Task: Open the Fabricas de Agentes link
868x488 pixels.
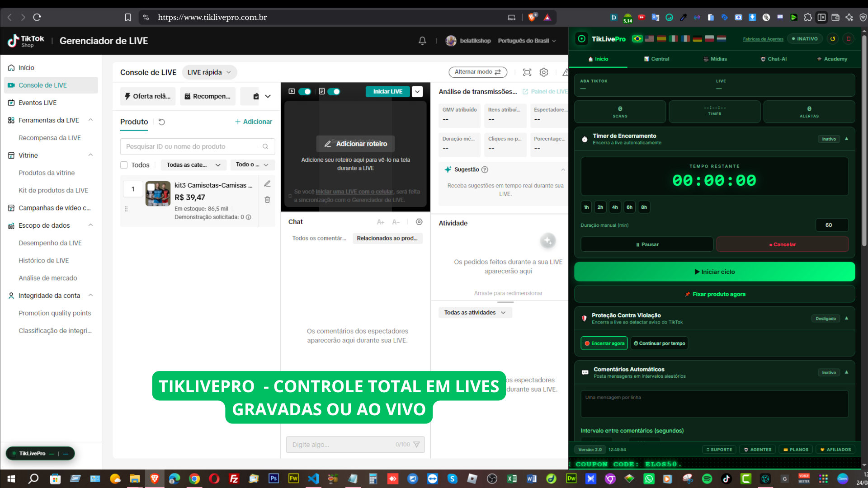Action: coord(763,39)
